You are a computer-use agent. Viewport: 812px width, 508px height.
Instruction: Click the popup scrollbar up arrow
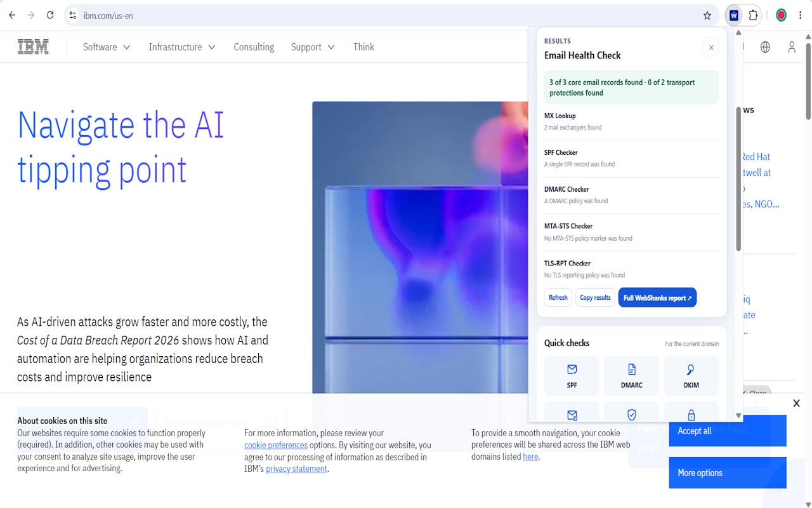click(738, 32)
